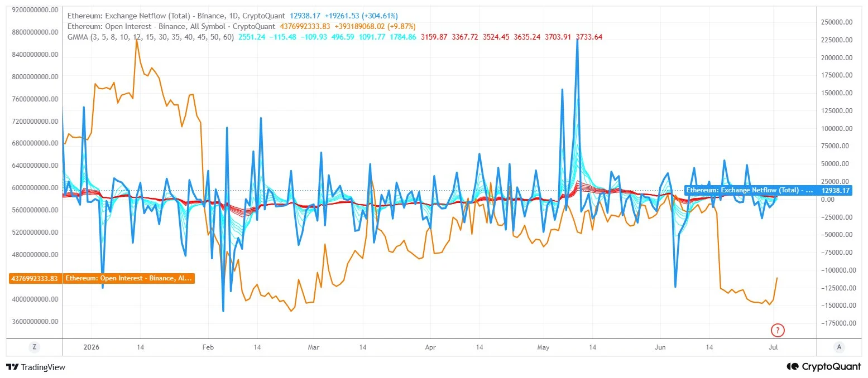Click the 2026 label on time axis
The image size is (868, 378).
(90, 347)
